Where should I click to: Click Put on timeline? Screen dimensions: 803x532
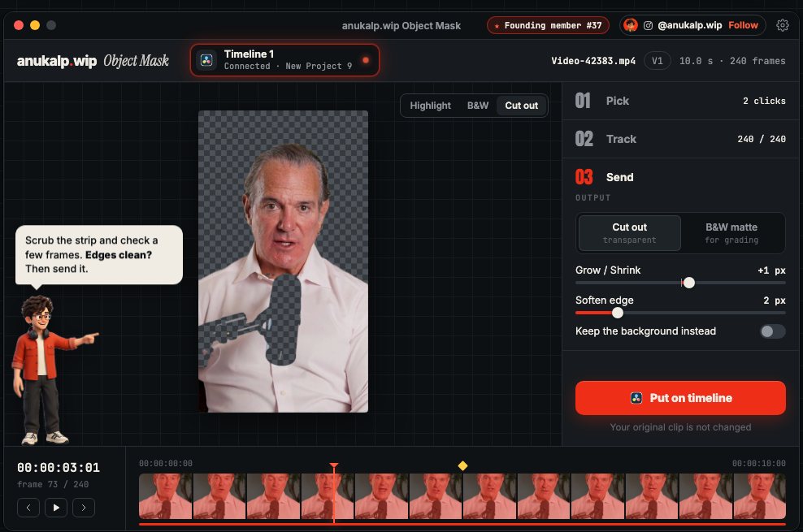pos(680,398)
